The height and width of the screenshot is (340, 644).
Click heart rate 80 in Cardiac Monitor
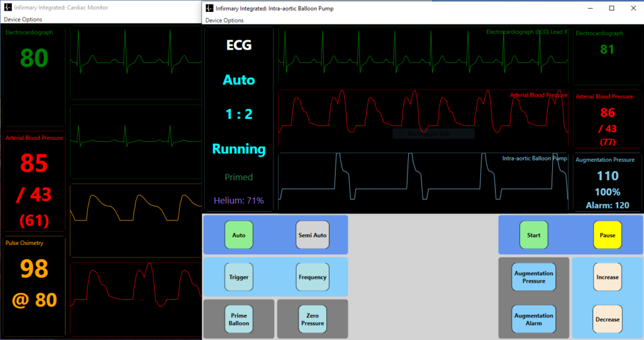[x=34, y=57]
